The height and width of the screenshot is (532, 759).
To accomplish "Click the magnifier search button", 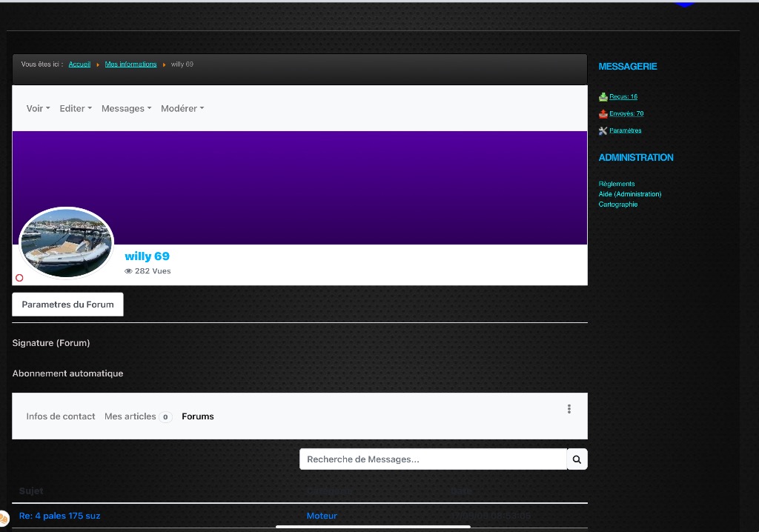I will click(577, 459).
